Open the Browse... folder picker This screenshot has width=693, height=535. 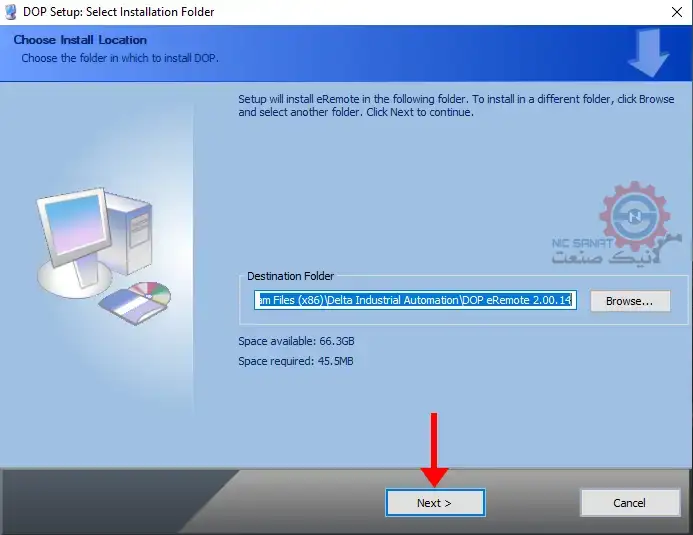click(630, 301)
